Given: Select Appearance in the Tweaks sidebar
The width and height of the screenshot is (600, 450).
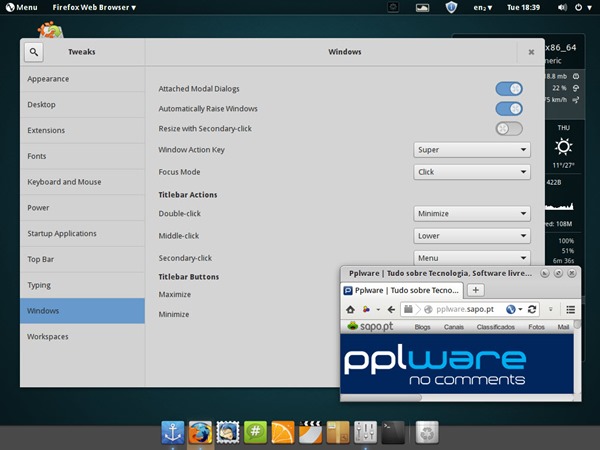Looking at the screenshot, I should (x=82, y=79).
